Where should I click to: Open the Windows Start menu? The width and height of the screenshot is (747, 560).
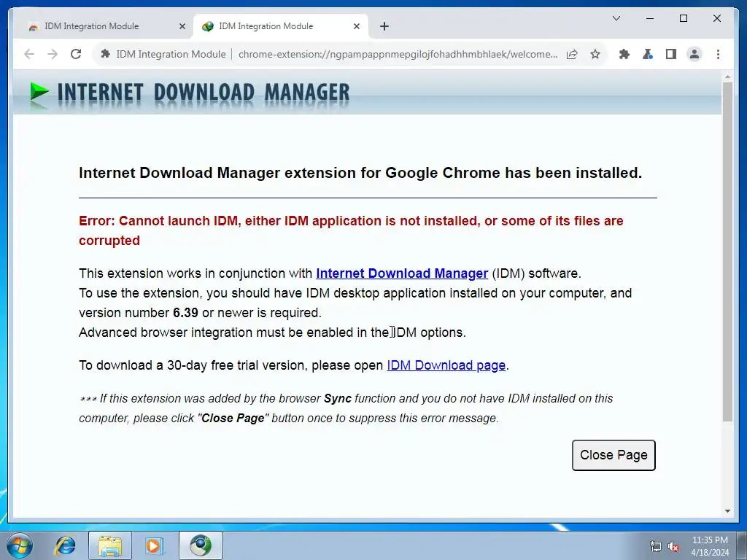click(19, 545)
